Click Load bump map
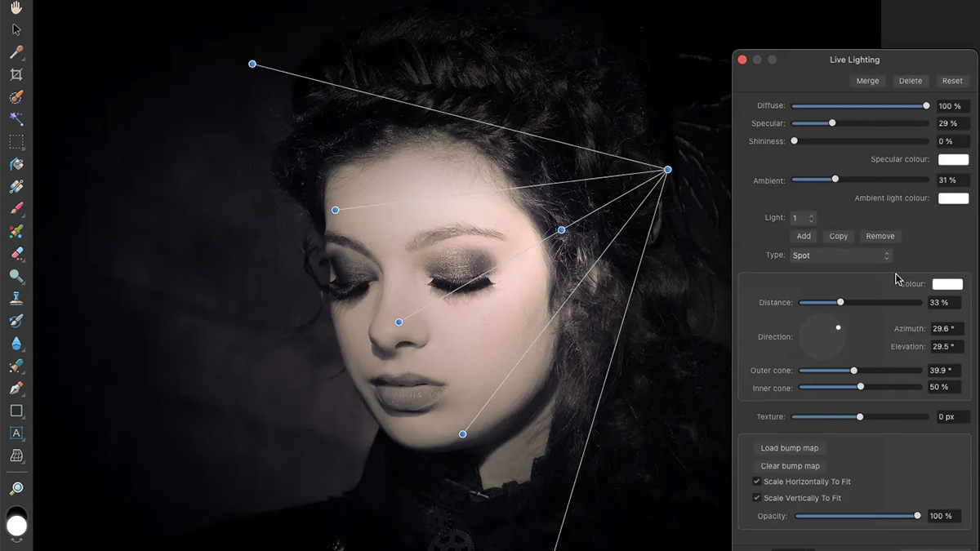Screen dimensions: 980x551 click(x=789, y=447)
